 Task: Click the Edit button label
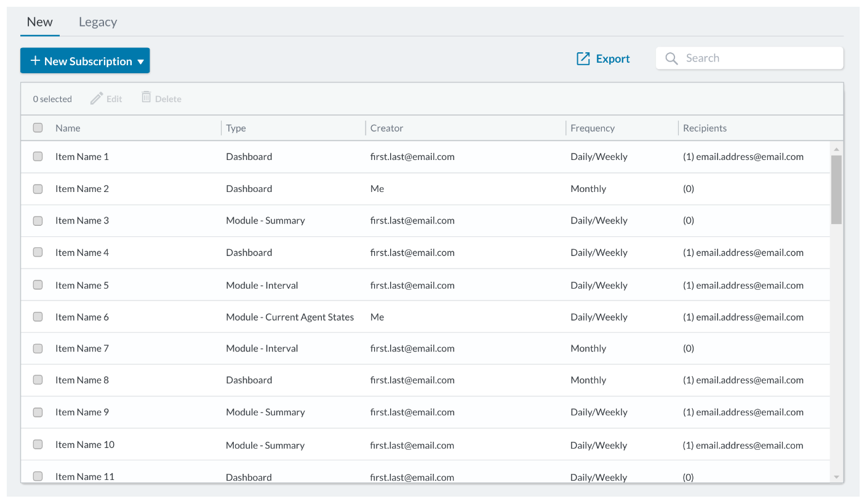[114, 99]
